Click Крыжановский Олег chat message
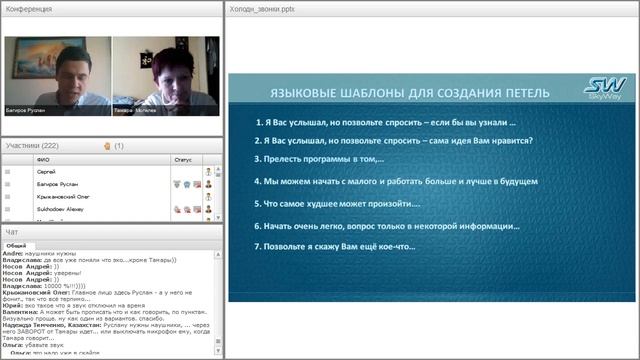The image size is (640, 360). point(97,296)
